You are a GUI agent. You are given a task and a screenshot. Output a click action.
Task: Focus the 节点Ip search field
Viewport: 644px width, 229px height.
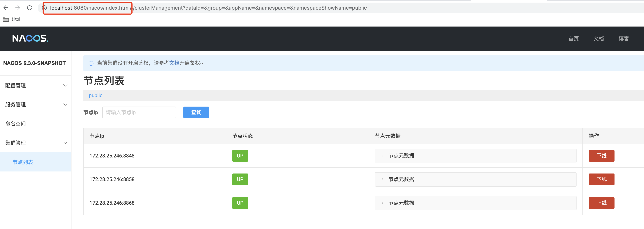pyautogui.click(x=139, y=112)
